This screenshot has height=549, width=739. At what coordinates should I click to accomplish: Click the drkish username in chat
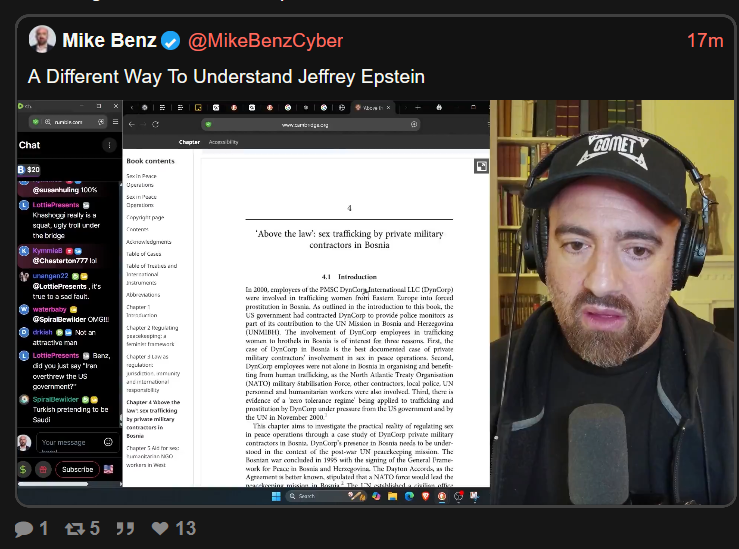42,332
